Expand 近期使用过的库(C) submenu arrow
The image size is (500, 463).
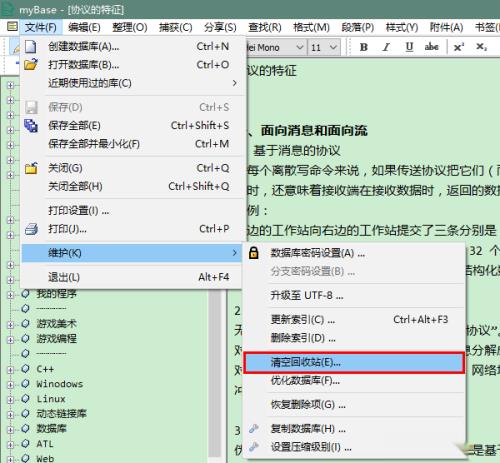point(235,83)
